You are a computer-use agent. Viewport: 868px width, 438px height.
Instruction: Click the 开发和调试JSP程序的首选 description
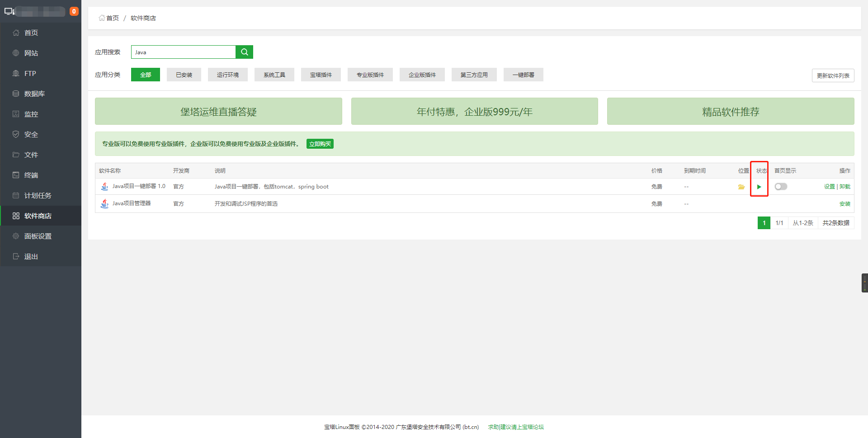coord(246,204)
